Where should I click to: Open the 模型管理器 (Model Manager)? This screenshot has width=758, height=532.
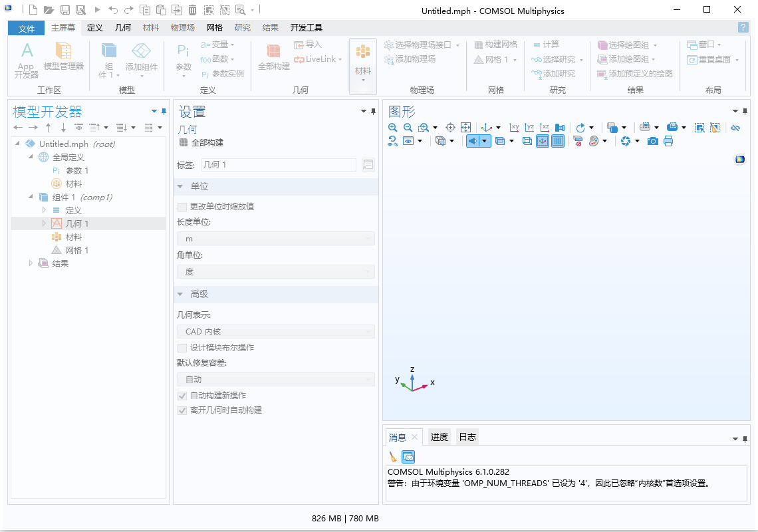[63, 57]
